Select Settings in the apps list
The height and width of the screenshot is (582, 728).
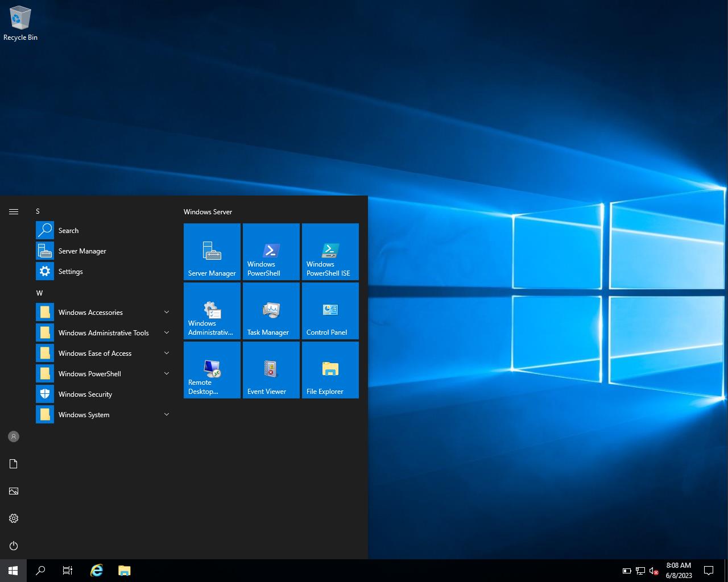point(71,272)
